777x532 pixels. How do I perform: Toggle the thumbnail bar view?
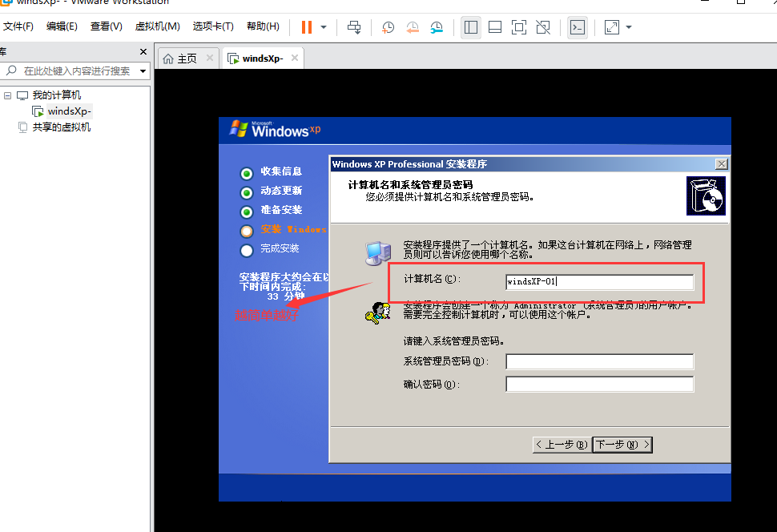click(495, 27)
